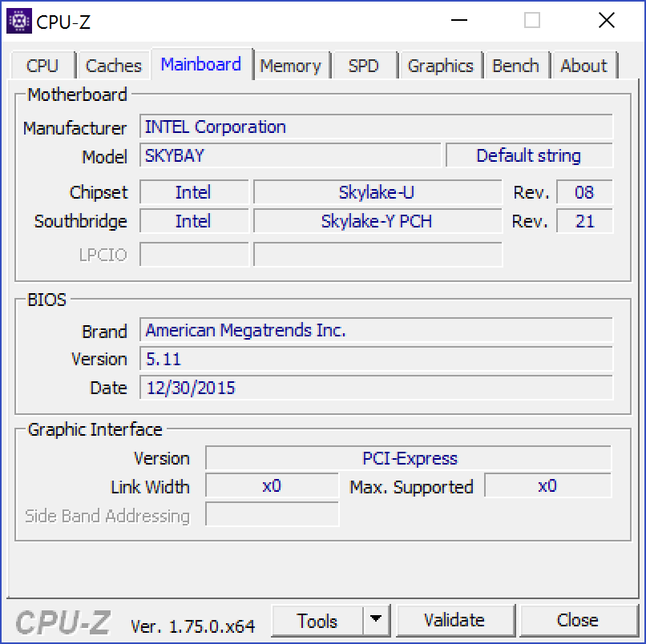The width and height of the screenshot is (646, 644).
Task: Click the Validate button
Action: pyautogui.click(x=454, y=621)
